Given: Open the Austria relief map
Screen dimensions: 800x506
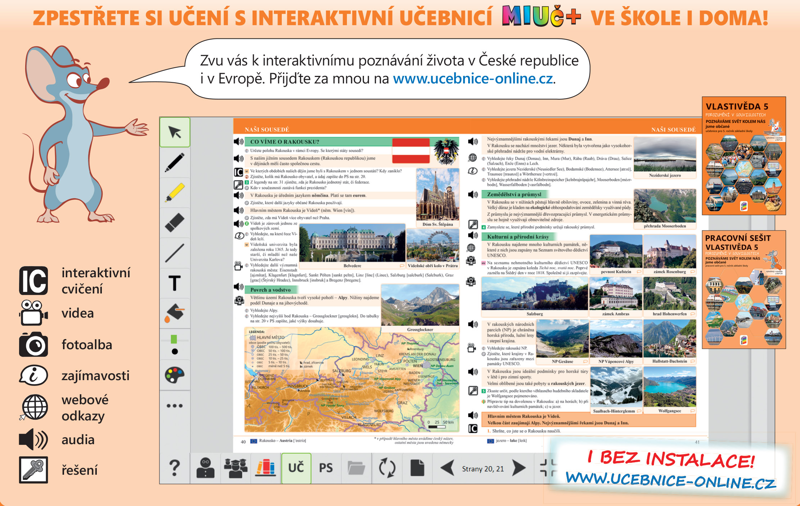Looking at the screenshot, I should pyautogui.click(x=351, y=379).
